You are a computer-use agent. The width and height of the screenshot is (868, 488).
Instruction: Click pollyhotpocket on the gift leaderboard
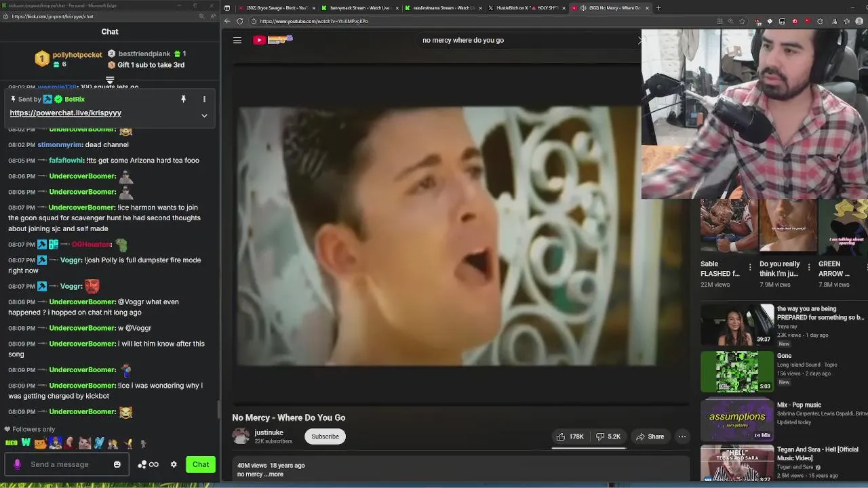tap(77, 54)
